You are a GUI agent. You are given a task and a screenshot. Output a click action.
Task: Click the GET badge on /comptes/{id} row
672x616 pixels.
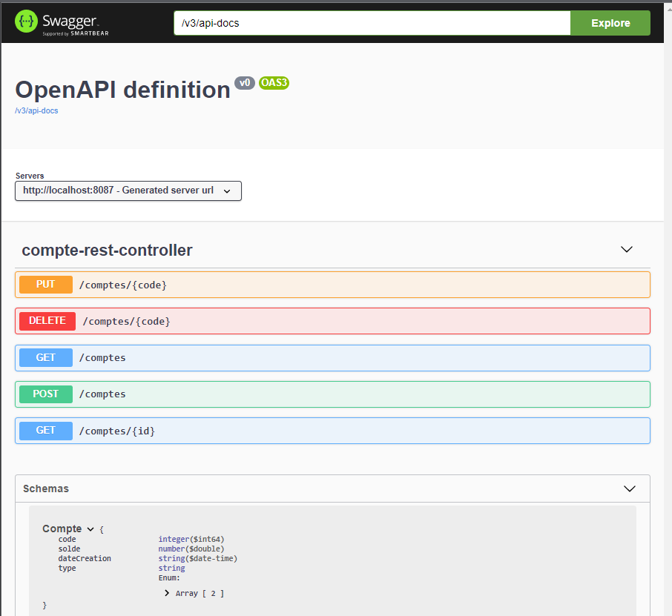click(x=45, y=430)
